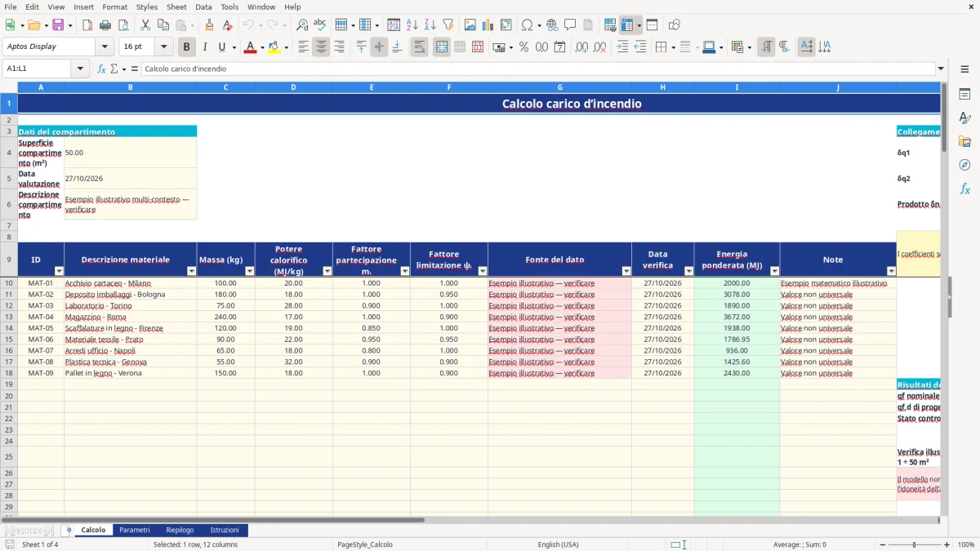Click the Cut scissors icon
980x551 pixels.
point(145,25)
